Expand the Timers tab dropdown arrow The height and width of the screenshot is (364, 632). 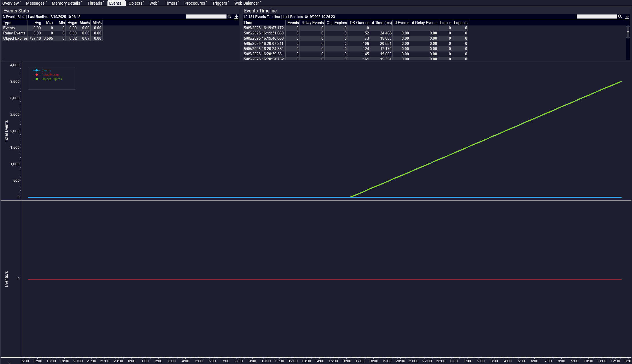click(x=179, y=2)
